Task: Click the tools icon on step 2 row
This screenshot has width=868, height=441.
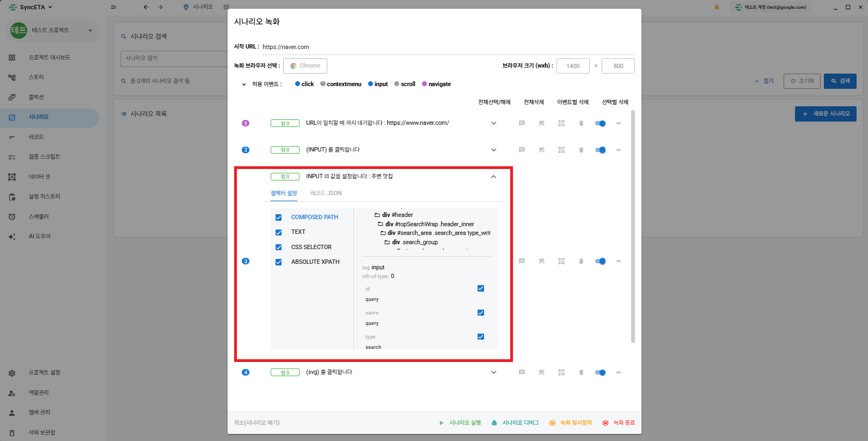Action: coord(542,150)
